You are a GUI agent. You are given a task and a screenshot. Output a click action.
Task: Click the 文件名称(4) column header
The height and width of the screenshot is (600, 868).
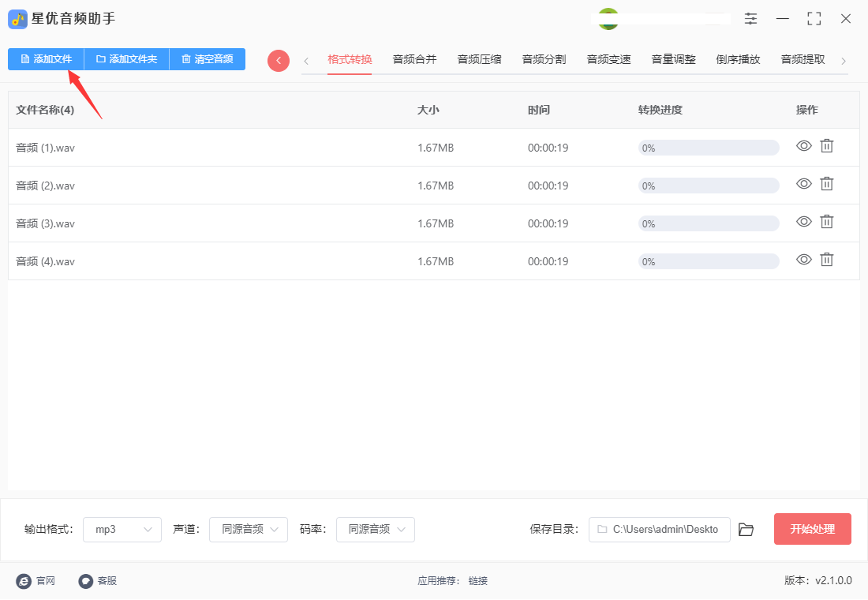45,110
